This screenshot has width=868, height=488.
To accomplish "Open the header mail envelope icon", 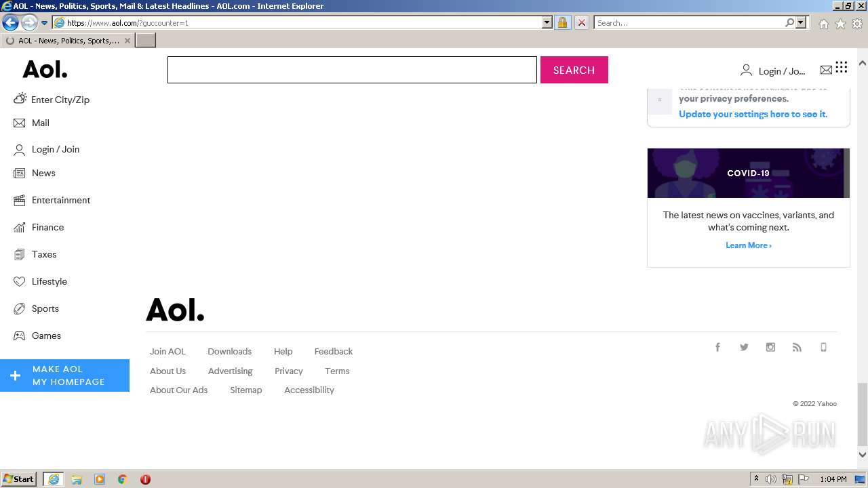I will [x=826, y=70].
